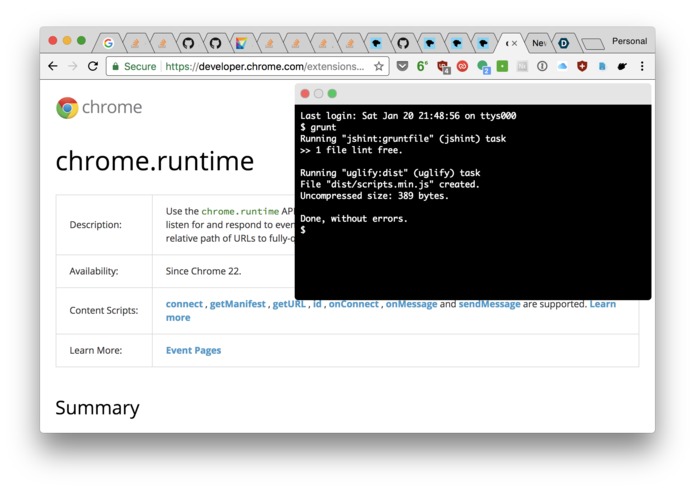Screen dimensions: 695x494
Task: Click the blue cloud extension icon
Action: [x=562, y=66]
